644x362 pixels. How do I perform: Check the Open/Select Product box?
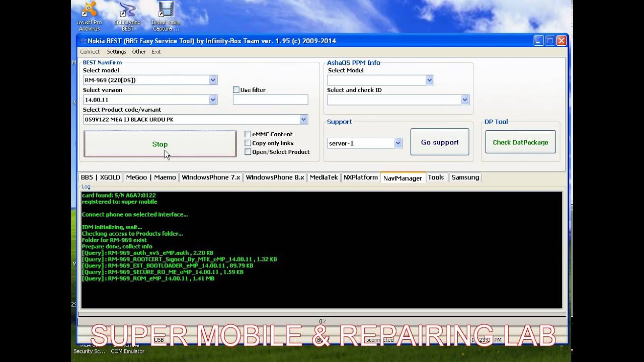(248, 152)
